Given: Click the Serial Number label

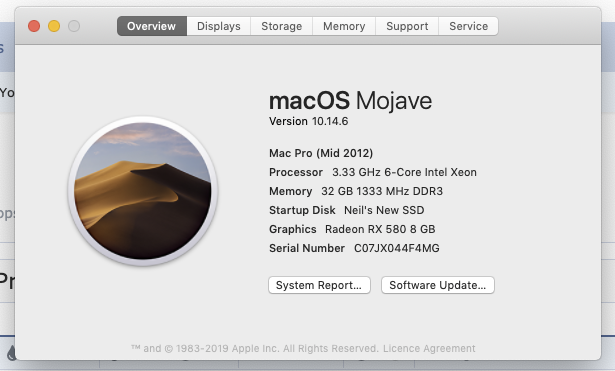Looking at the screenshot, I should pyautogui.click(x=307, y=248).
